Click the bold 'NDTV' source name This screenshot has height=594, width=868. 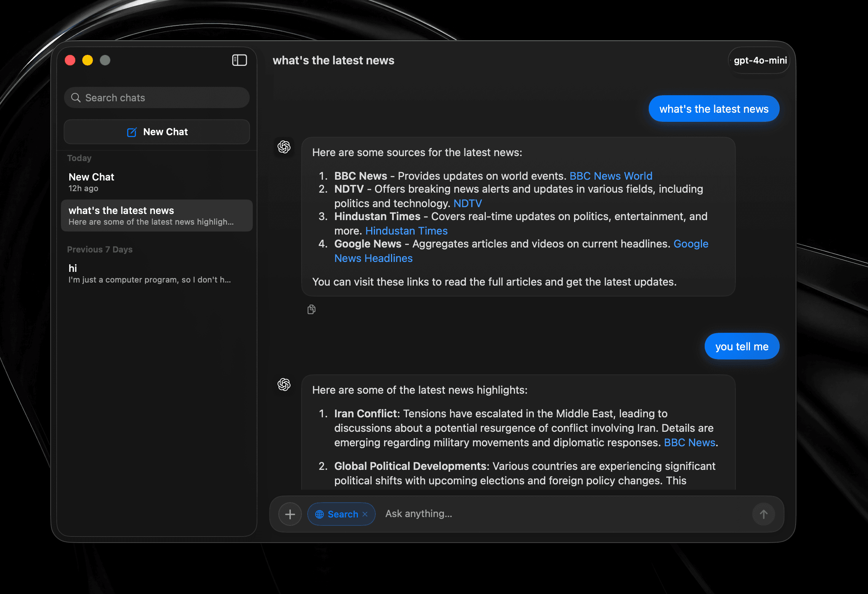(x=349, y=189)
